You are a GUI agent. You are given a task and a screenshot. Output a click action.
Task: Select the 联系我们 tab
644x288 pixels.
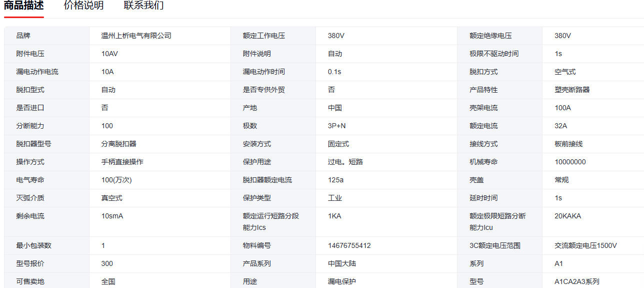pos(143,6)
